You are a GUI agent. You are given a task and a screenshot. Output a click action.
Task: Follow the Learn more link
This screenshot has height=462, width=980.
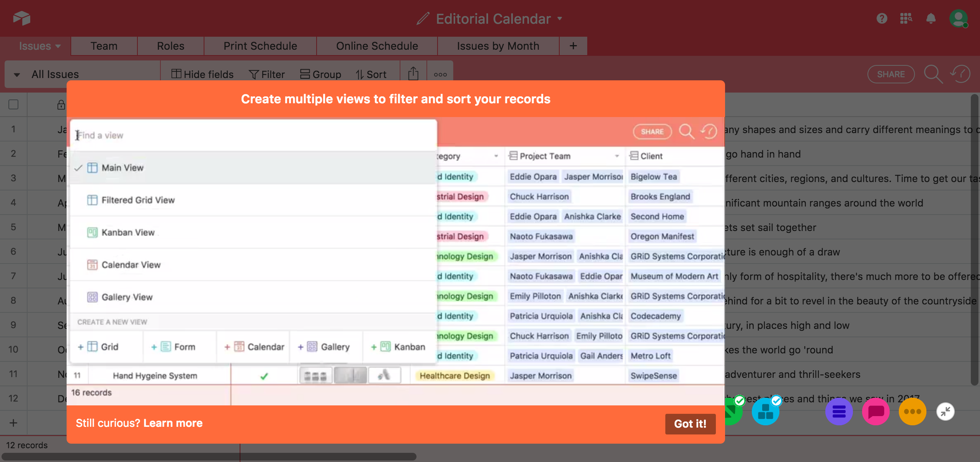pyautogui.click(x=173, y=423)
